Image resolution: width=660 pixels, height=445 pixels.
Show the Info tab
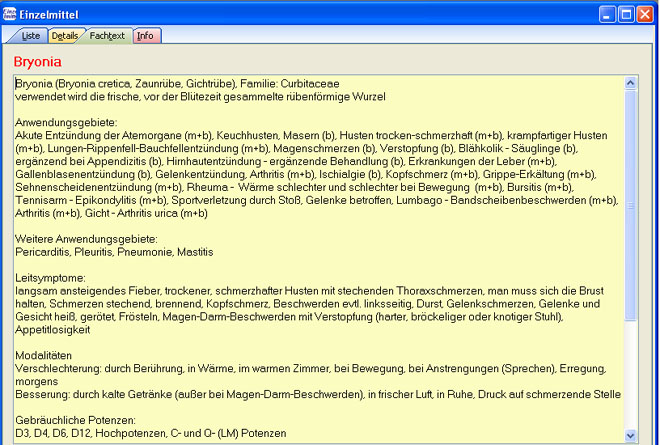coord(146,36)
